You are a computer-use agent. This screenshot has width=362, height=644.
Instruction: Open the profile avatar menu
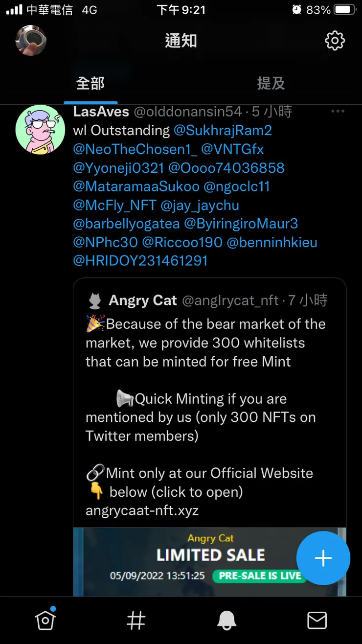(31, 41)
